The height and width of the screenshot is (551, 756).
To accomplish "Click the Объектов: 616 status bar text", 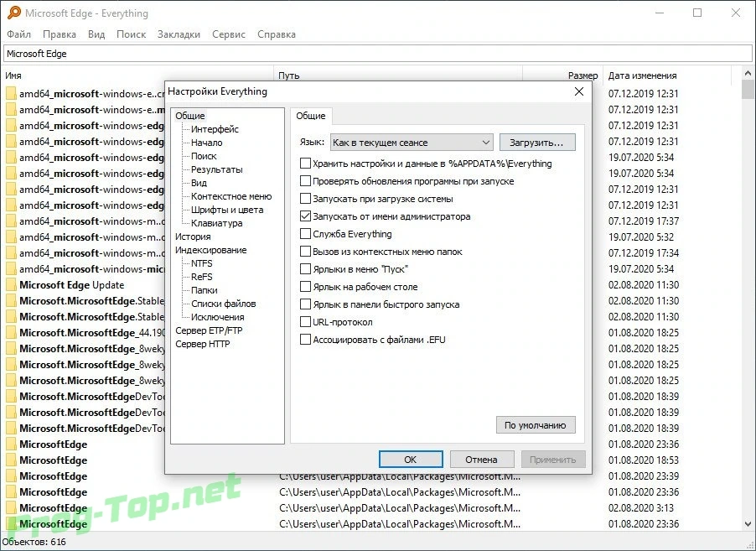I will click(x=34, y=542).
